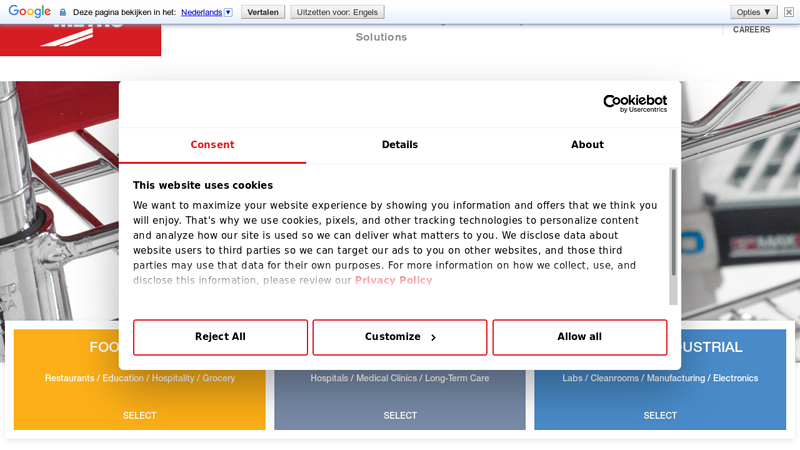This screenshot has height=450, width=800.
Task: Open the Nederlands language dropdown
Action: [x=207, y=12]
